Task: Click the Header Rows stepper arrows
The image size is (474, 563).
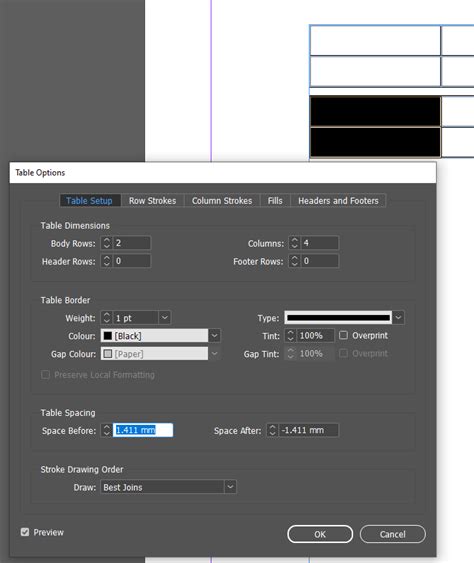Action: pos(107,261)
